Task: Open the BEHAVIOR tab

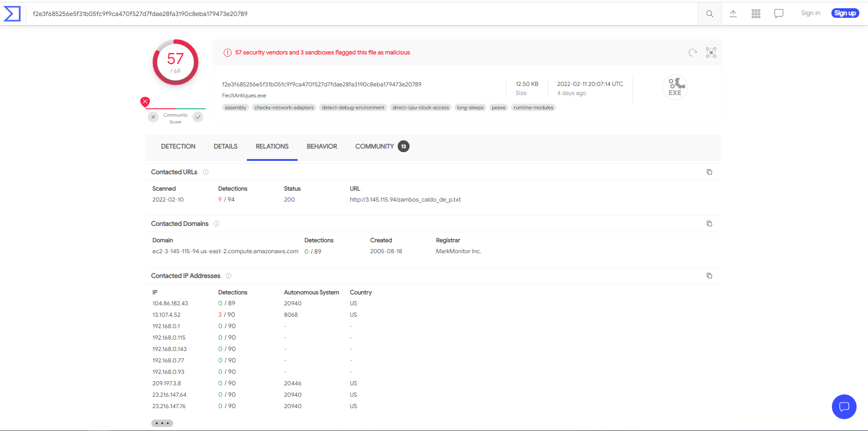Action: (x=322, y=146)
